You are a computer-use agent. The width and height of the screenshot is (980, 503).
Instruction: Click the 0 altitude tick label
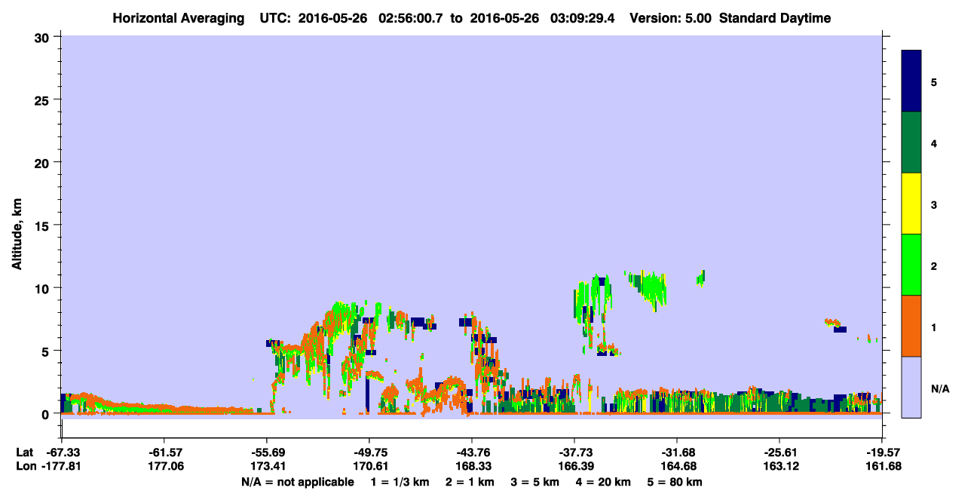(47, 413)
